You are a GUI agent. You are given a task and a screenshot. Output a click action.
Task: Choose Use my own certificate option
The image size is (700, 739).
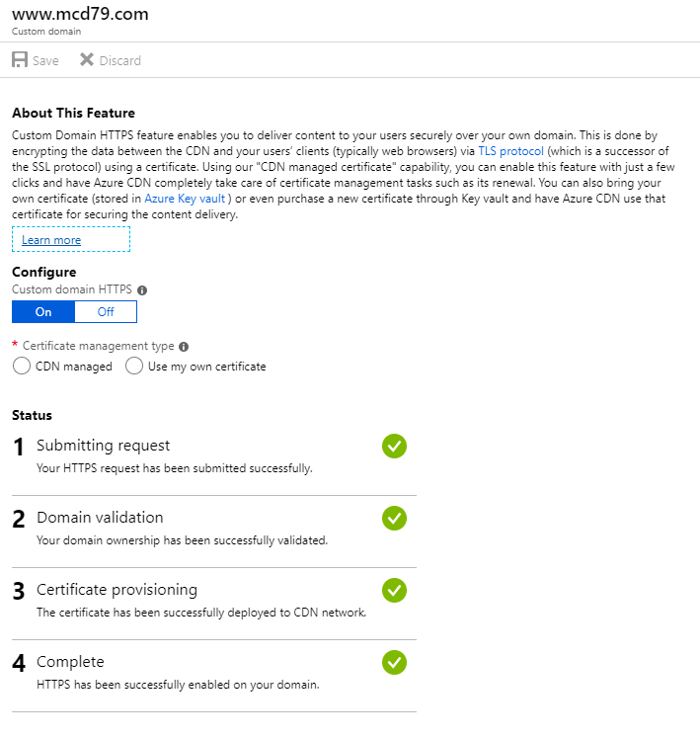point(134,367)
